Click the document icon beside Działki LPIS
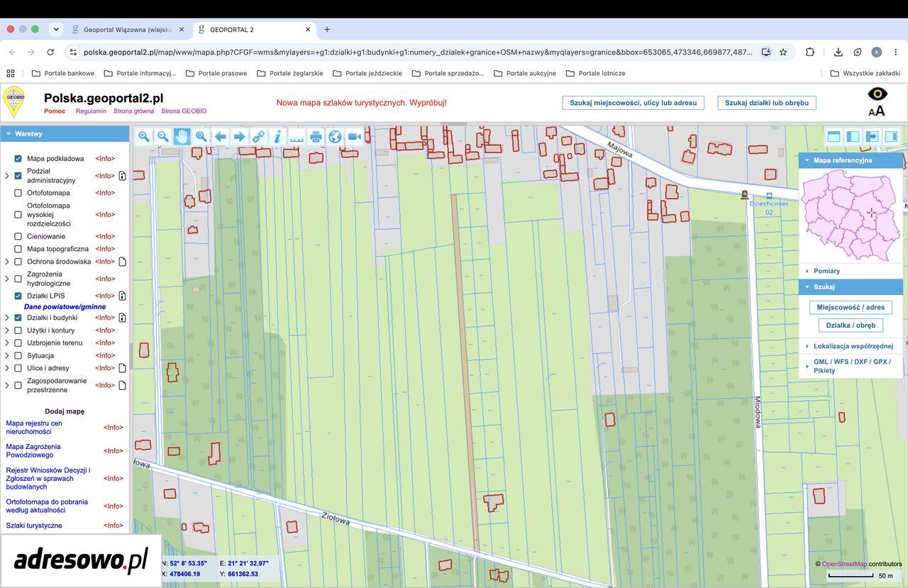Viewport: 908px width, 588px height. (x=122, y=296)
